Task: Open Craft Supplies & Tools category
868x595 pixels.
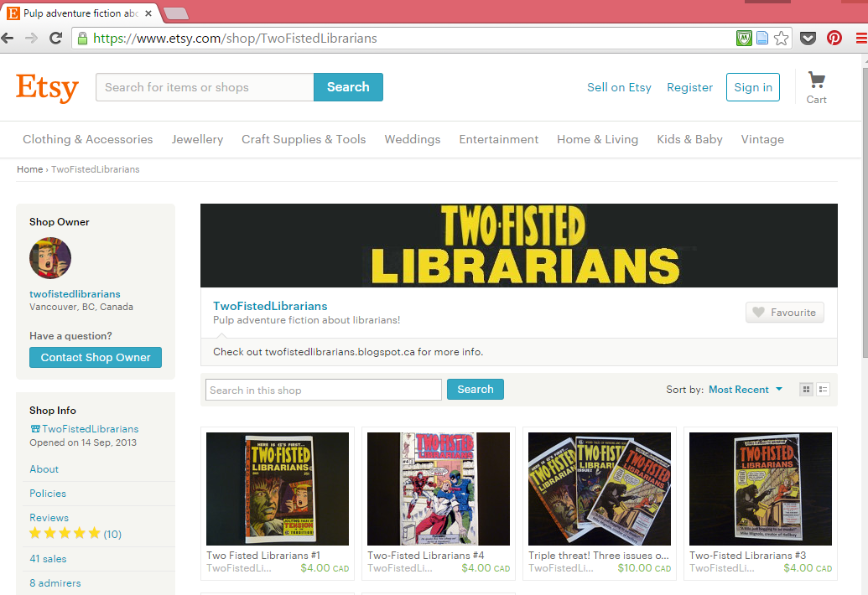Action: pyautogui.click(x=304, y=139)
